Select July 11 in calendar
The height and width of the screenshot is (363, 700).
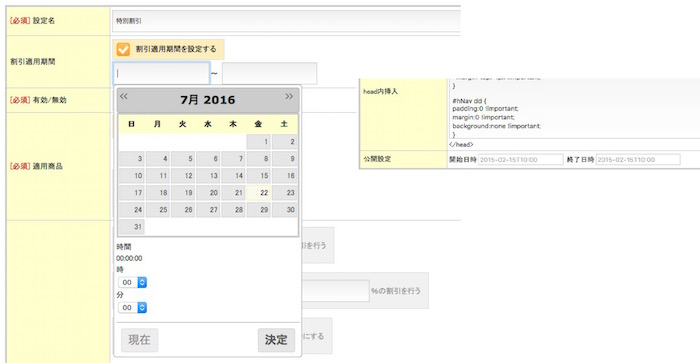[x=158, y=176]
